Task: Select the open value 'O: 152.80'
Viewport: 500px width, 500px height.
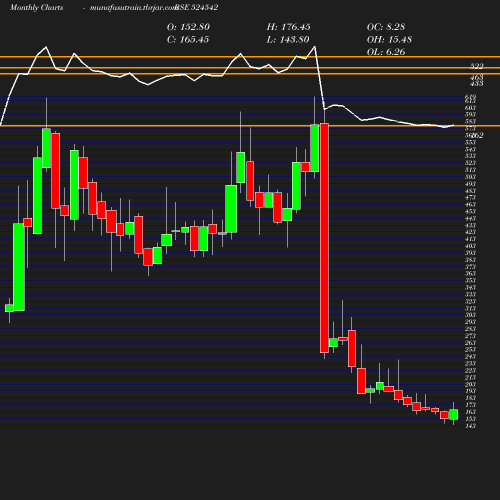Action: [188, 27]
